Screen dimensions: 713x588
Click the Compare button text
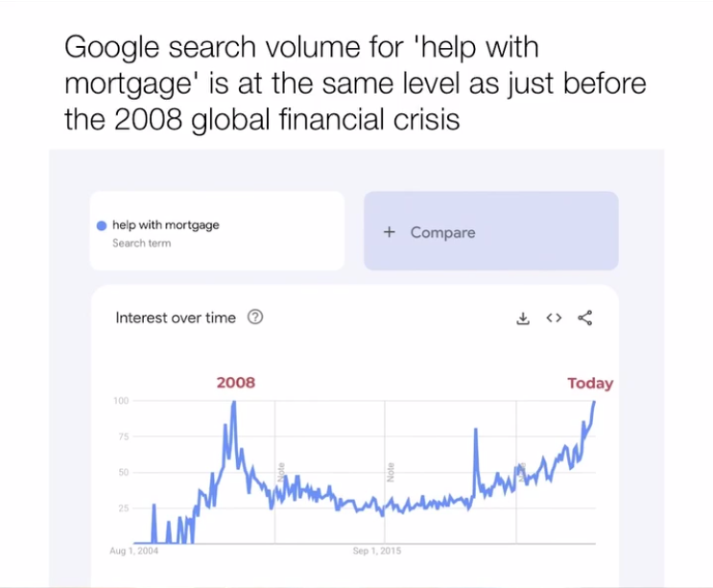pyautogui.click(x=442, y=232)
